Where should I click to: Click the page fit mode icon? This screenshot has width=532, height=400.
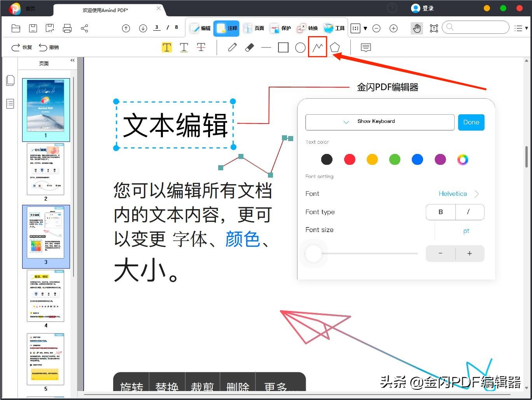(355, 28)
